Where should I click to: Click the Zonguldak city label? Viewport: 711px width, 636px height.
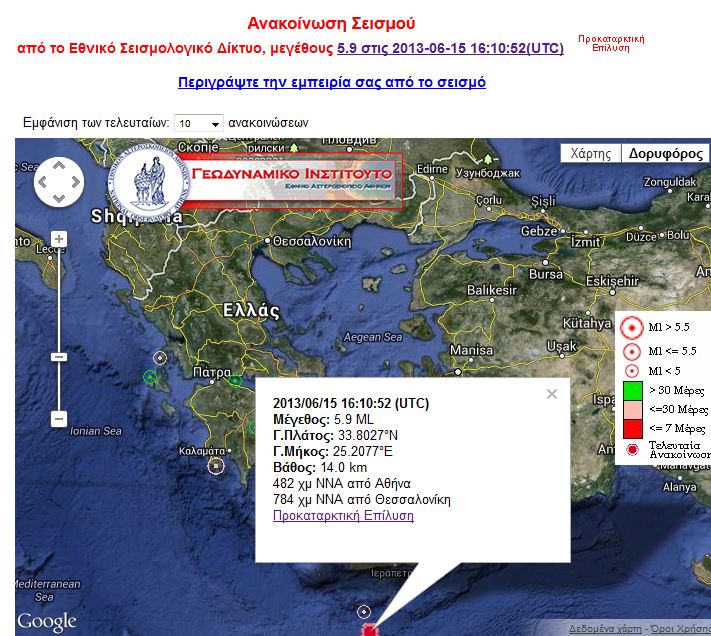670,182
